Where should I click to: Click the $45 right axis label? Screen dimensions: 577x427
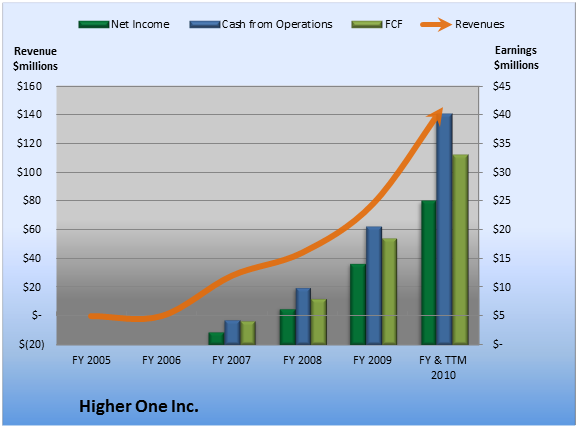(502, 87)
